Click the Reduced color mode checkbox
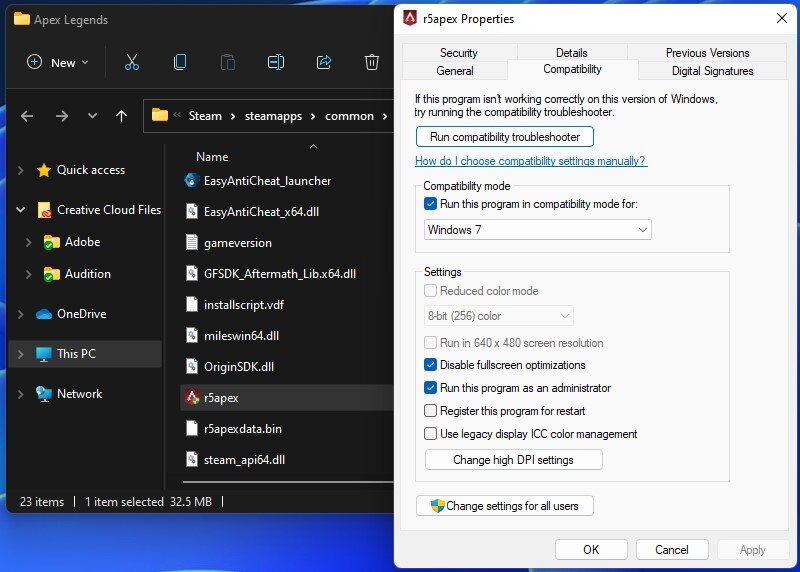The height and width of the screenshot is (572, 800). click(430, 291)
